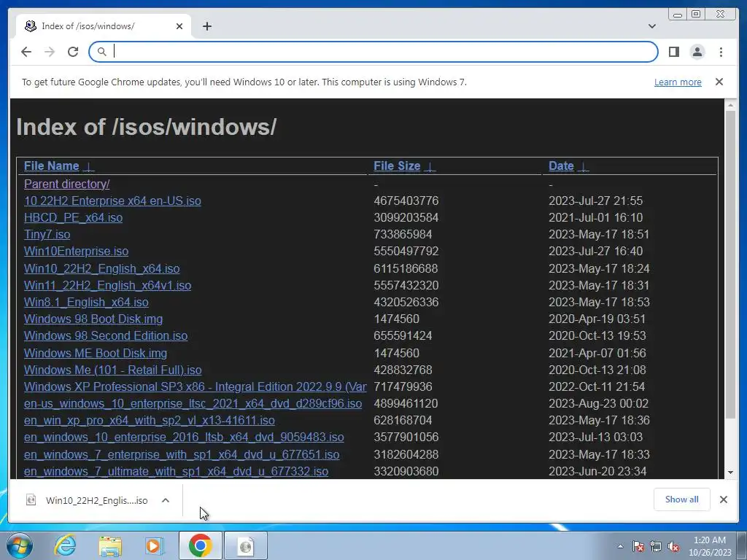Follow the Learn more link
Viewport: 747px width, 560px height.
coord(678,82)
